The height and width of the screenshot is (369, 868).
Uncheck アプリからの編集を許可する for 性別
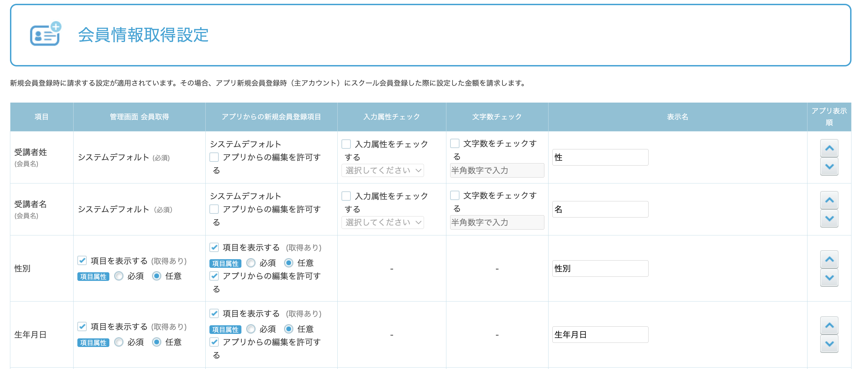[x=214, y=276]
